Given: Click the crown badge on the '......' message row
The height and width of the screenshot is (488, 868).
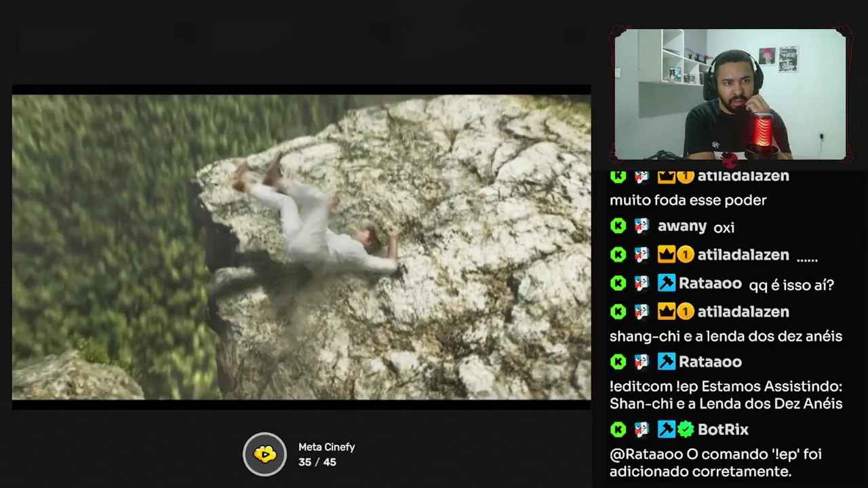Looking at the screenshot, I should pos(666,255).
